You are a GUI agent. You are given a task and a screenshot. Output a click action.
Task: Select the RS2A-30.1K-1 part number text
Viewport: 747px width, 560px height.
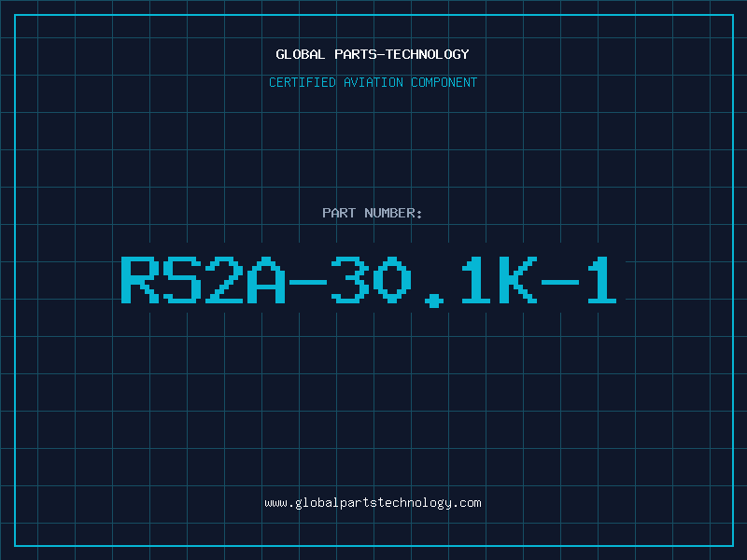coord(369,281)
